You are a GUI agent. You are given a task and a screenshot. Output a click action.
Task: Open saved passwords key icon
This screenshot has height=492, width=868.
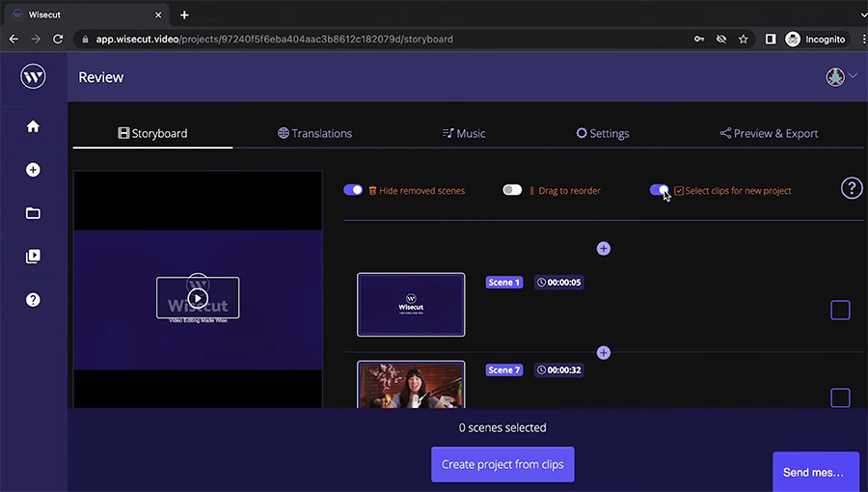(x=699, y=39)
